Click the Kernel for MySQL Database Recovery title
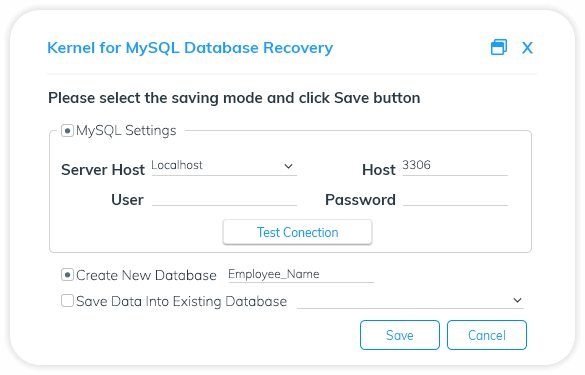 tap(190, 48)
